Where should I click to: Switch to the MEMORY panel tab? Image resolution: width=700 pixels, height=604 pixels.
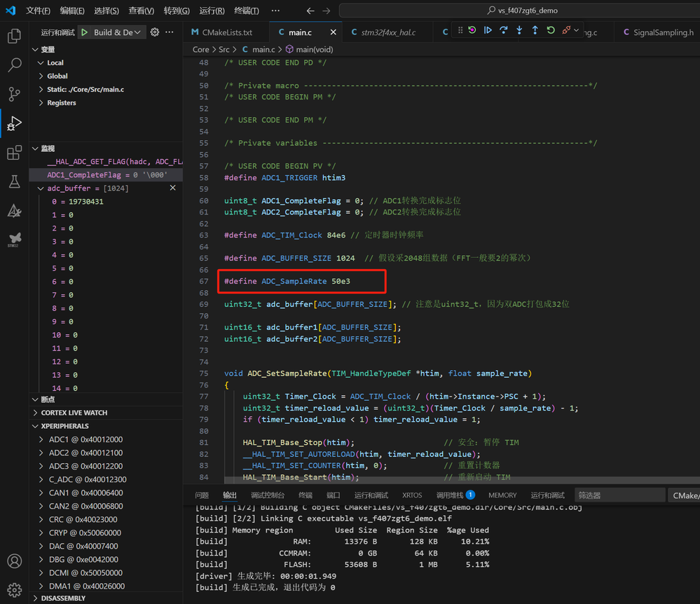[x=502, y=495]
